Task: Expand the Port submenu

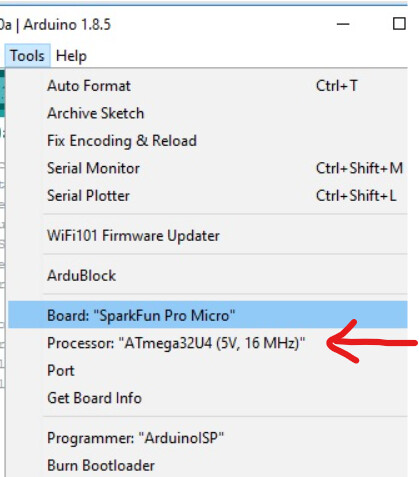Action: pyautogui.click(x=207, y=370)
